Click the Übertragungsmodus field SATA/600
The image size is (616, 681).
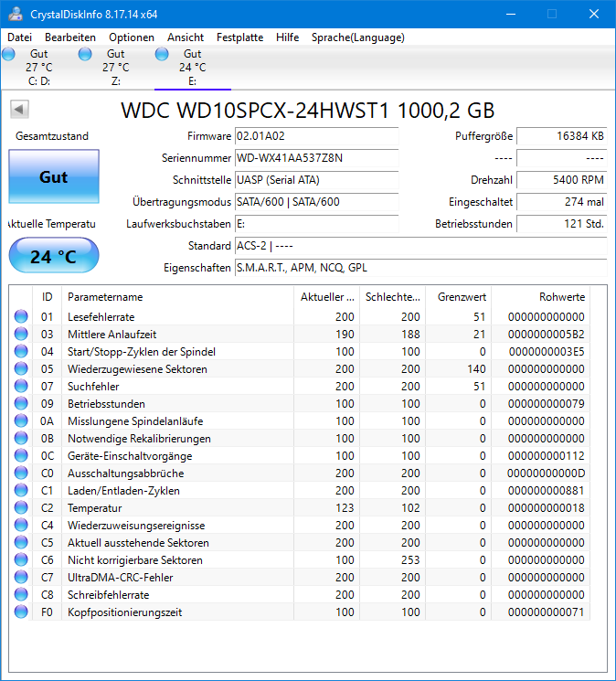click(x=316, y=202)
